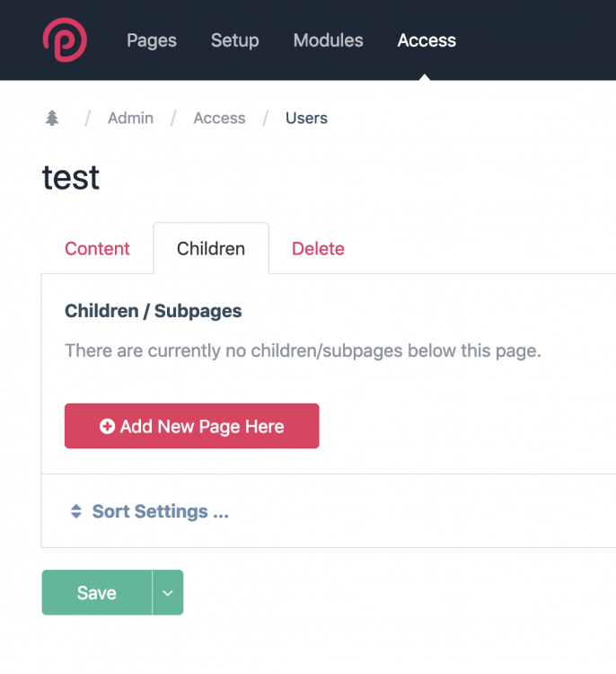Click the ProcessWire logo
Viewport: 616px width, 674px height.
tap(65, 40)
